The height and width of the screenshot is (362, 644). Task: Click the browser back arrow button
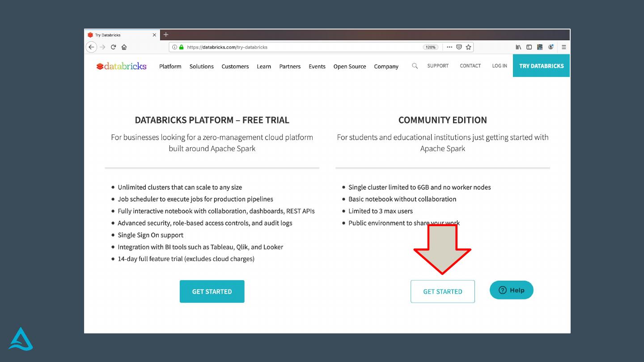pos(91,47)
